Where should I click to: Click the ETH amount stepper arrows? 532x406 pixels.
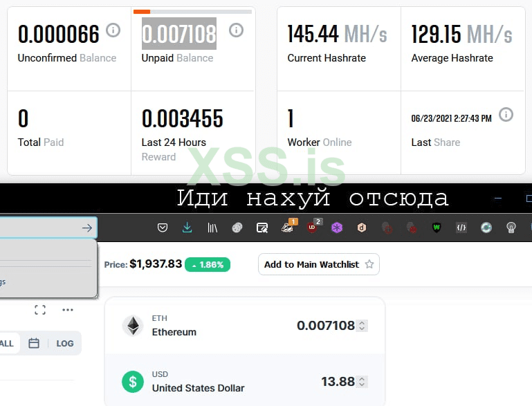[x=362, y=326]
